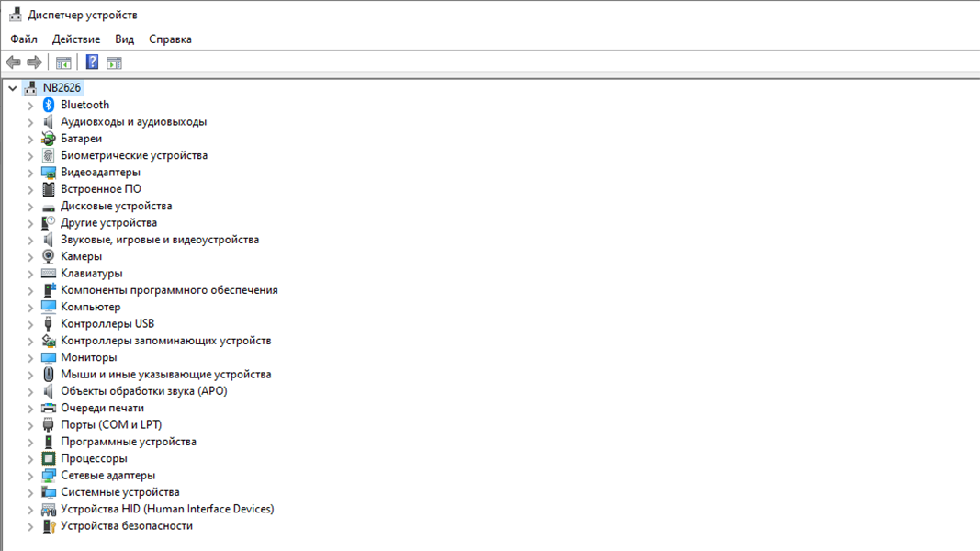Viewport: 980px width, 551px height.
Task: Click the key icon for Устройства безопасности
Action: [49, 526]
